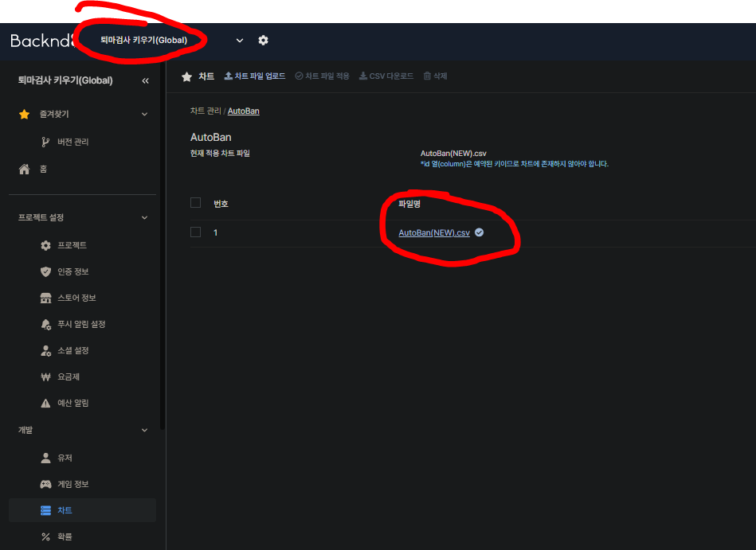The image size is (756, 550).
Task: Click the applied checkmark badge next to AutoBan(NEW).csv
Action: tap(479, 232)
